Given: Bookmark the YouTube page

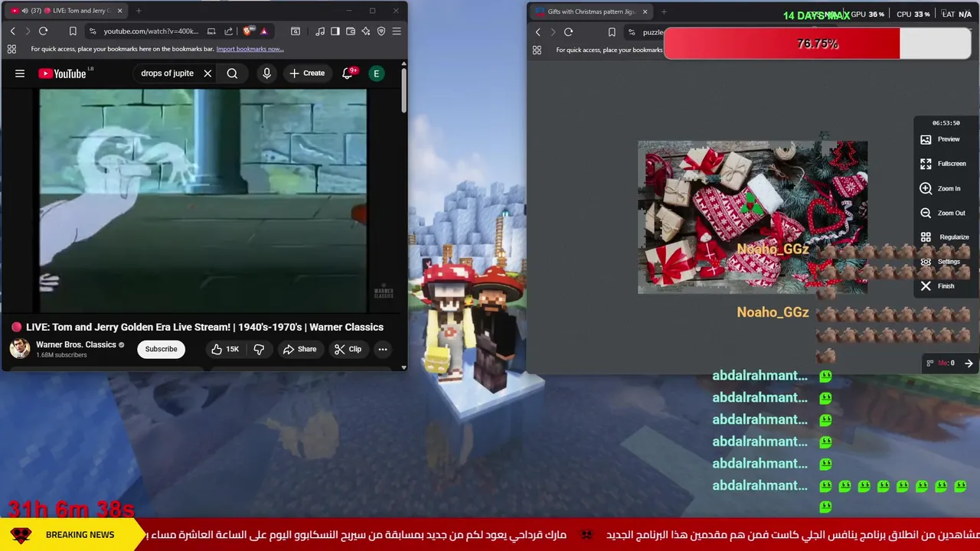Looking at the screenshot, I should point(73,31).
